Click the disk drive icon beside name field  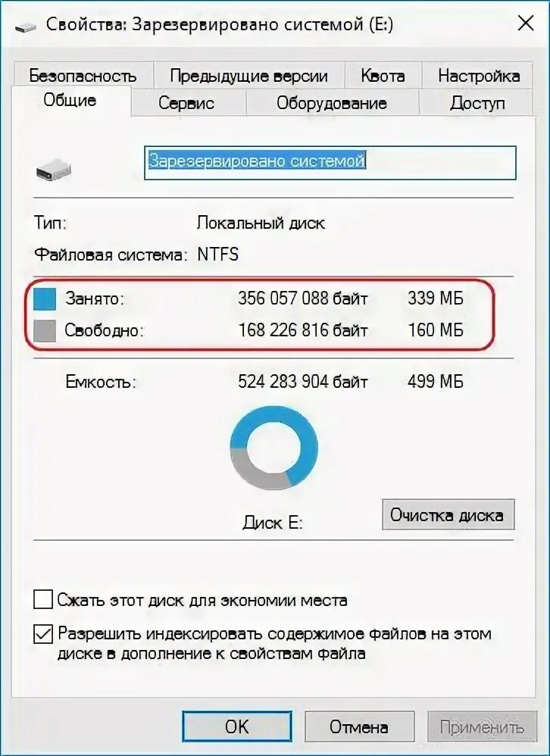click(54, 170)
